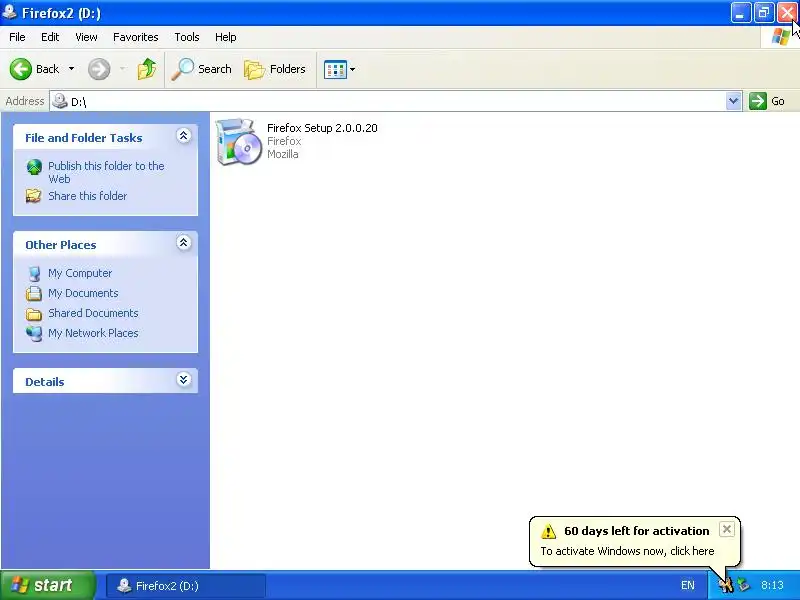
Task: Close the activation balloon notification
Action: click(x=727, y=529)
